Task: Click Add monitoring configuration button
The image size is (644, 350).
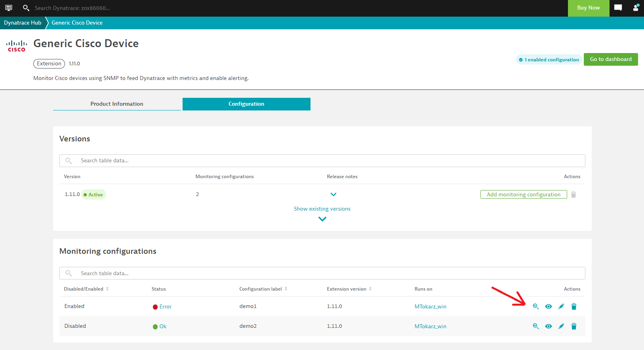Action: [x=524, y=194]
